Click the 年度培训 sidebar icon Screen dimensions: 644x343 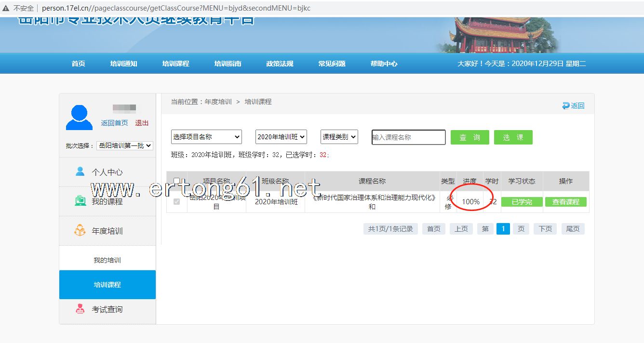point(80,231)
